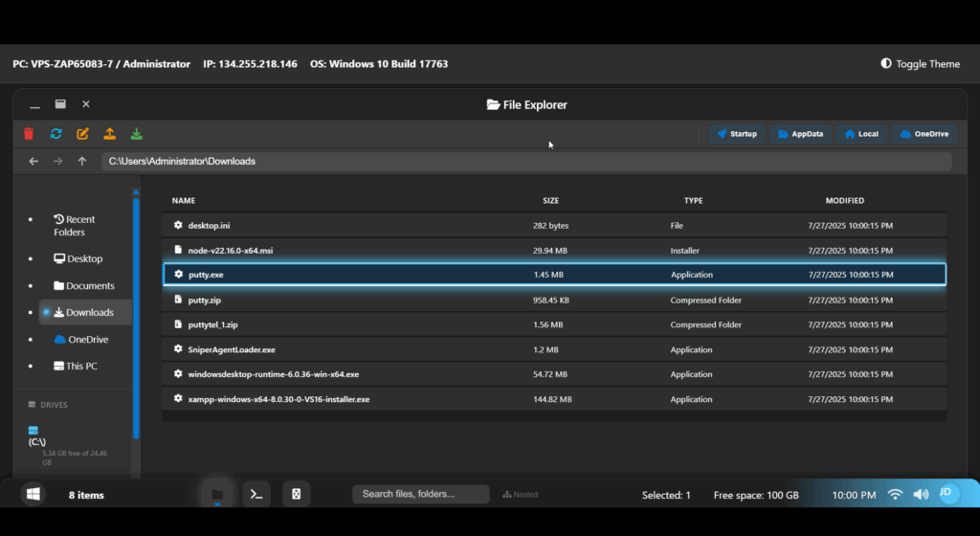The image size is (980, 536).
Task: Click the red trash delete icon
Action: coord(29,134)
